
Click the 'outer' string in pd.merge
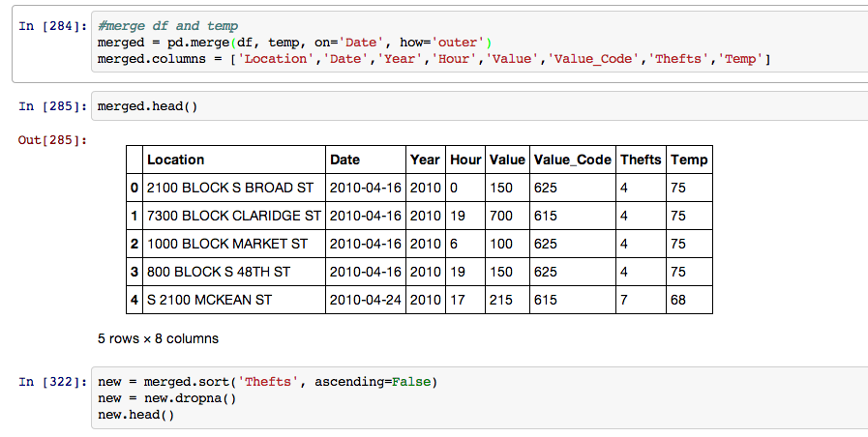tap(458, 43)
